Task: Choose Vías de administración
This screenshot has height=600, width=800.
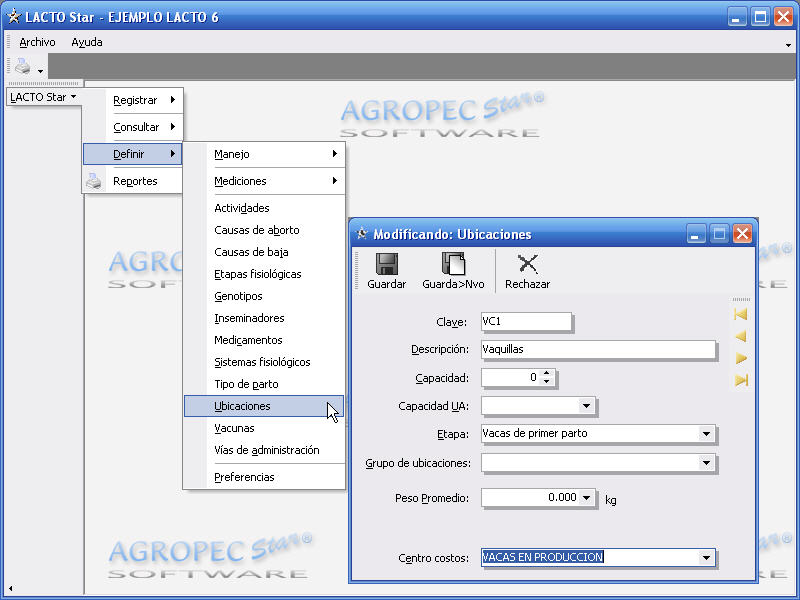Action: pyautogui.click(x=264, y=450)
